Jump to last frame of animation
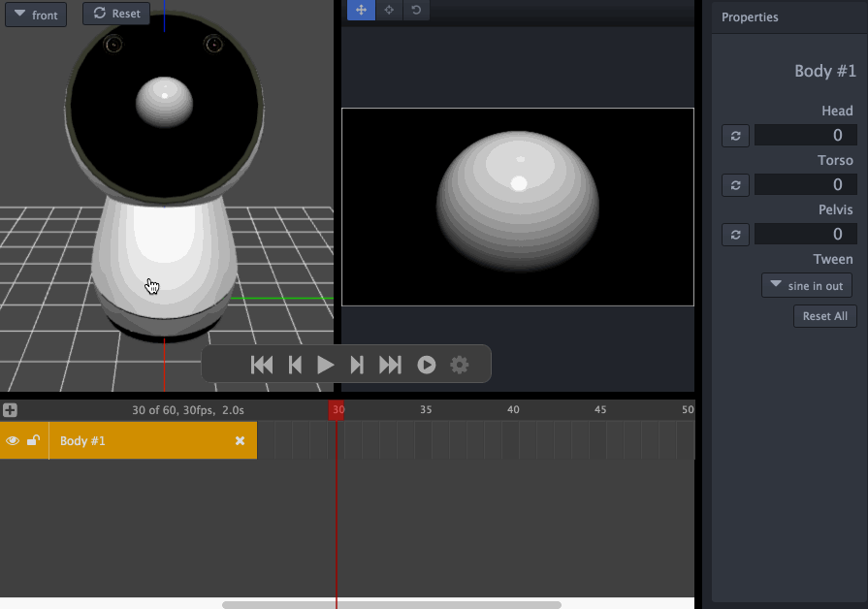Viewport: 868px width, 609px height. pos(390,365)
